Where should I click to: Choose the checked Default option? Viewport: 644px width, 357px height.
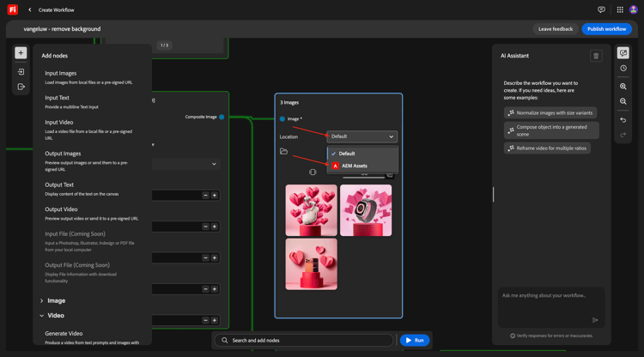[x=347, y=154]
